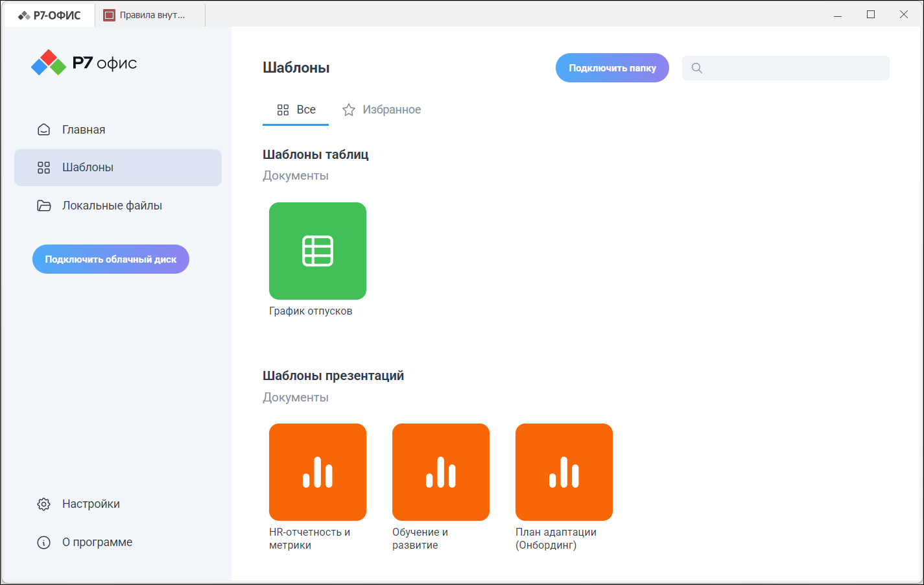
Task: Click the Локальные файлы folder icon
Action: coord(44,206)
